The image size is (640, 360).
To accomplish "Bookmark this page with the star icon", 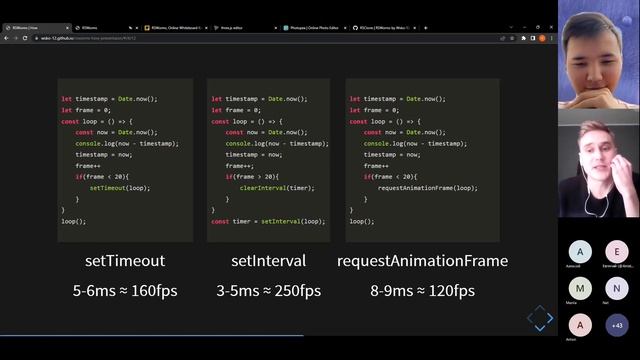I will [x=512, y=38].
